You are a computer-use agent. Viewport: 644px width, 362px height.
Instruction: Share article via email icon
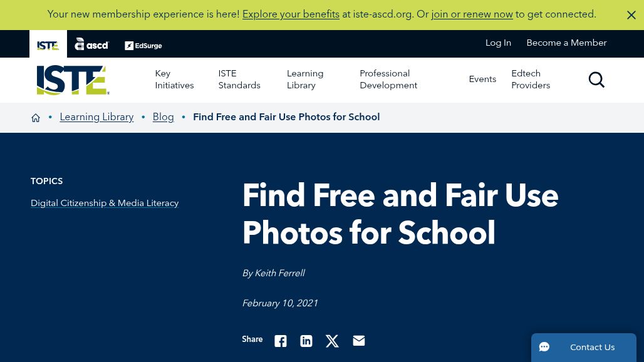click(358, 341)
